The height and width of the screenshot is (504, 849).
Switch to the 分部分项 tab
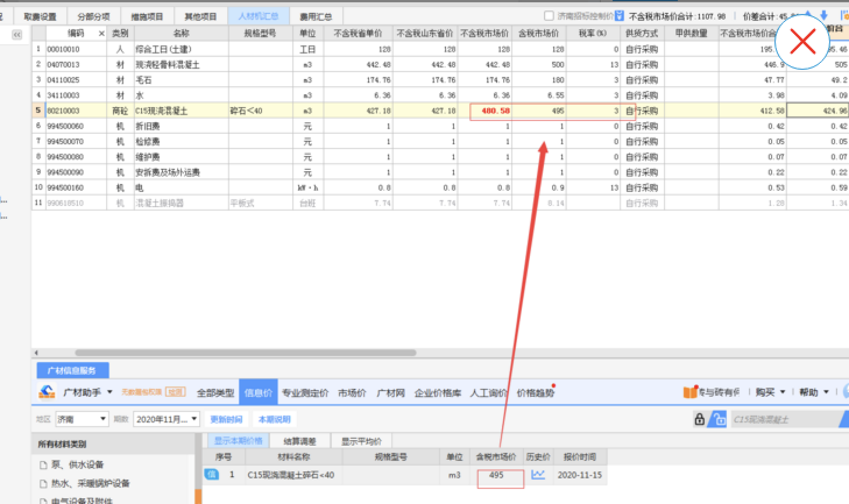tap(93, 16)
